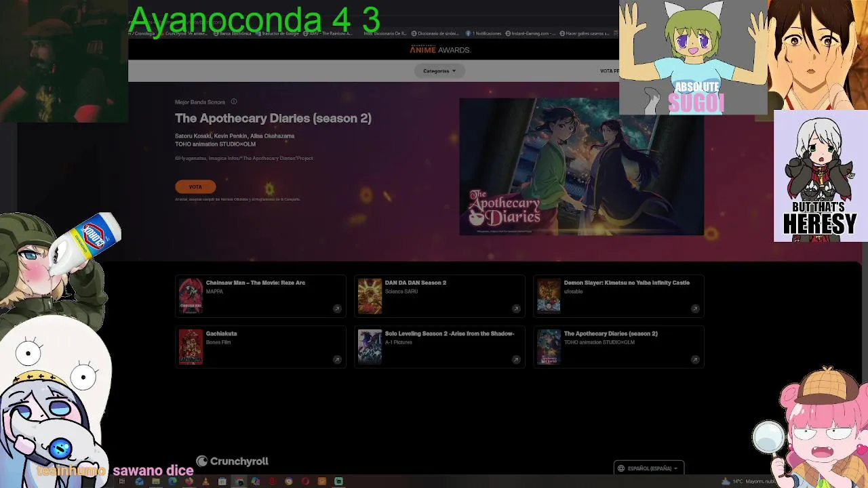Launch Firefox from the taskbar
The width and height of the screenshot is (868, 488).
(x=189, y=481)
